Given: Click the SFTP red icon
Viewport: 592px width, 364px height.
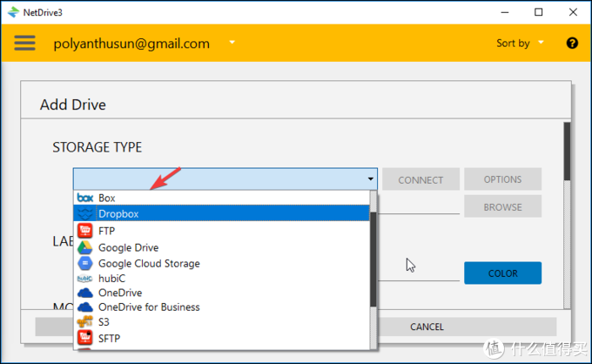Looking at the screenshot, I should 85,338.
